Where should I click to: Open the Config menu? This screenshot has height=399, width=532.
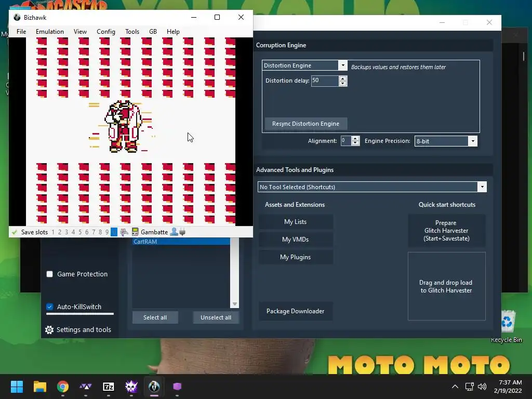[106, 32]
